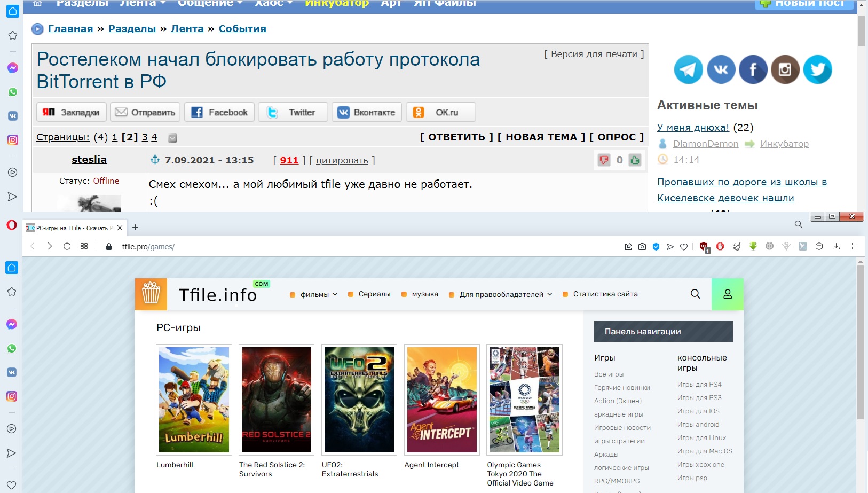Open the user account icon on Tfile header

pyautogui.click(x=728, y=294)
